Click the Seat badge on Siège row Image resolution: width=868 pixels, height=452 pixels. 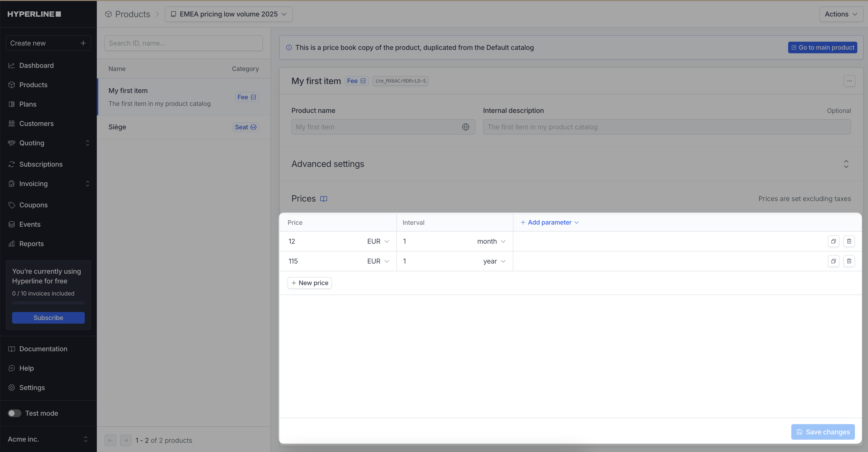(x=246, y=127)
